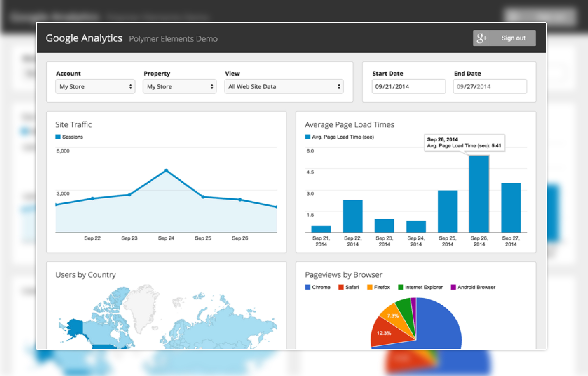The image size is (588, 376).
Task: Click the Sep 26, 2014 bar
Action: coord(479,194)
